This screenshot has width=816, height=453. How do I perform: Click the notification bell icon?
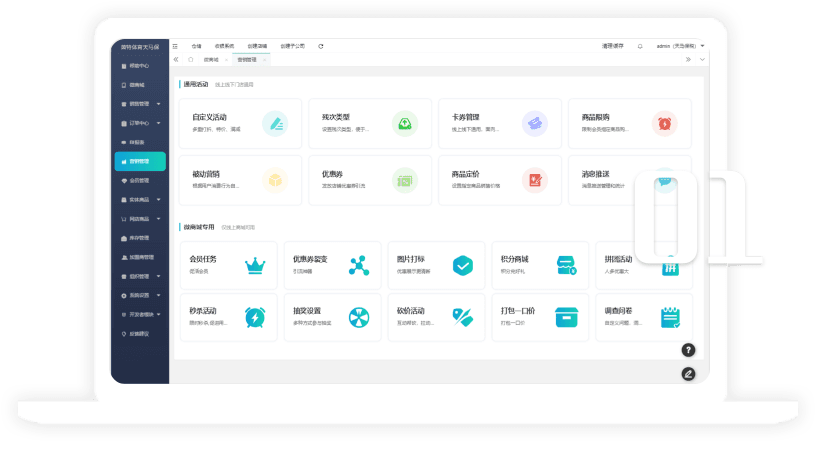point(640,46)
